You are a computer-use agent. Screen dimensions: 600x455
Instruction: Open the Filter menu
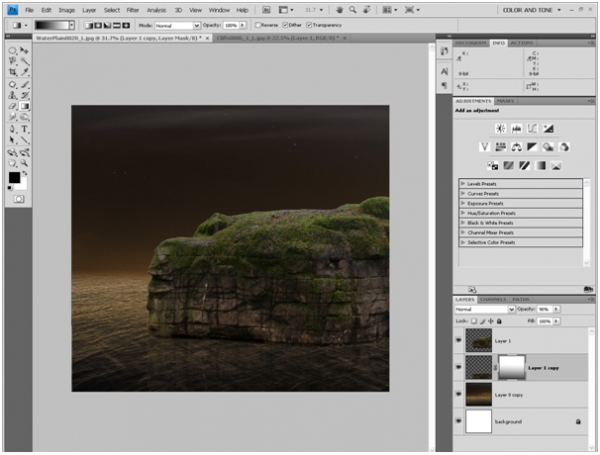(x=133, y=10)
